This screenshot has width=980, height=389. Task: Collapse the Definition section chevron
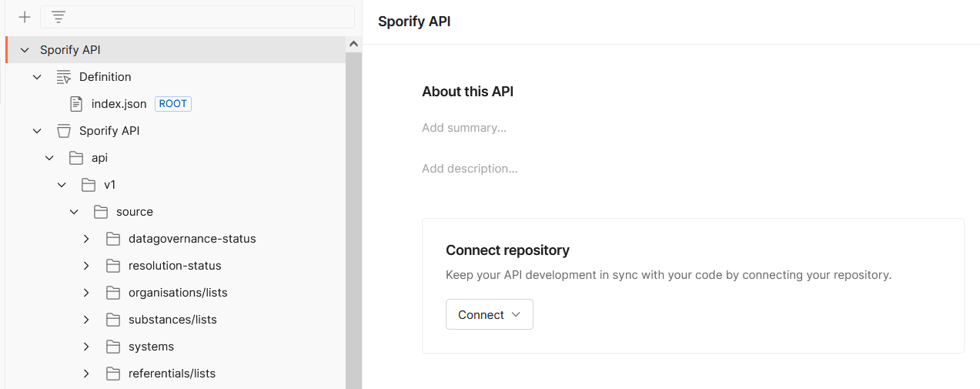[37, 77]
